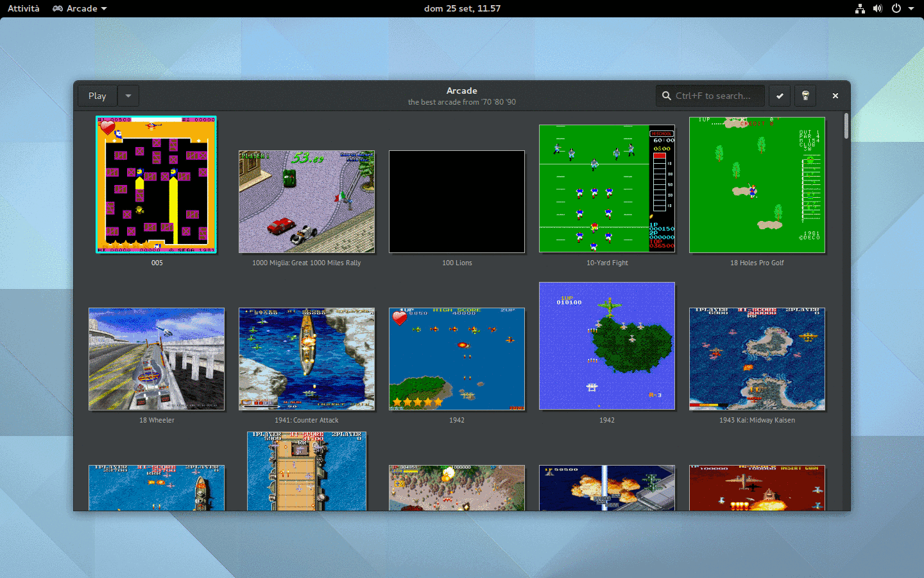The height and width of the screenshot is (578, 924).
Task: Select the 10-Yard Fight thumbnail
Action: coord(607,189)
